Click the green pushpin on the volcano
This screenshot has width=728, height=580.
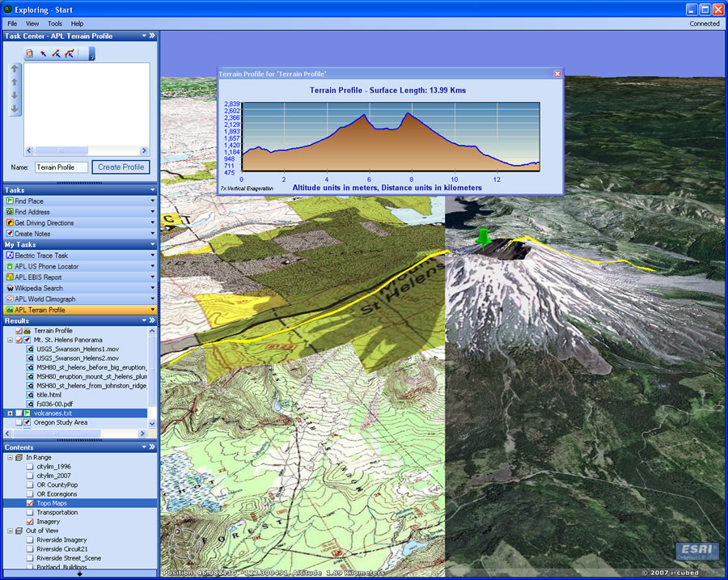point(484,238)
